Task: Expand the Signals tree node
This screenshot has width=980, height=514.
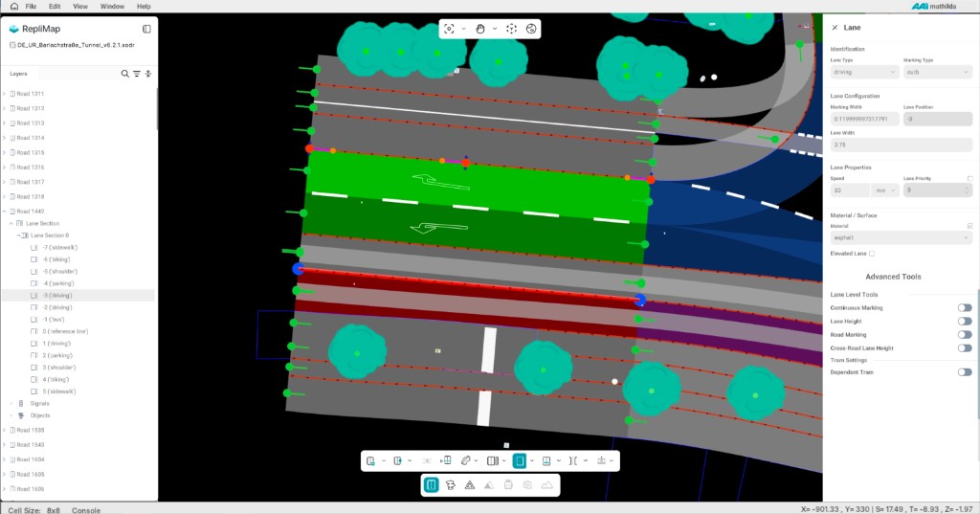Action: 11,404
